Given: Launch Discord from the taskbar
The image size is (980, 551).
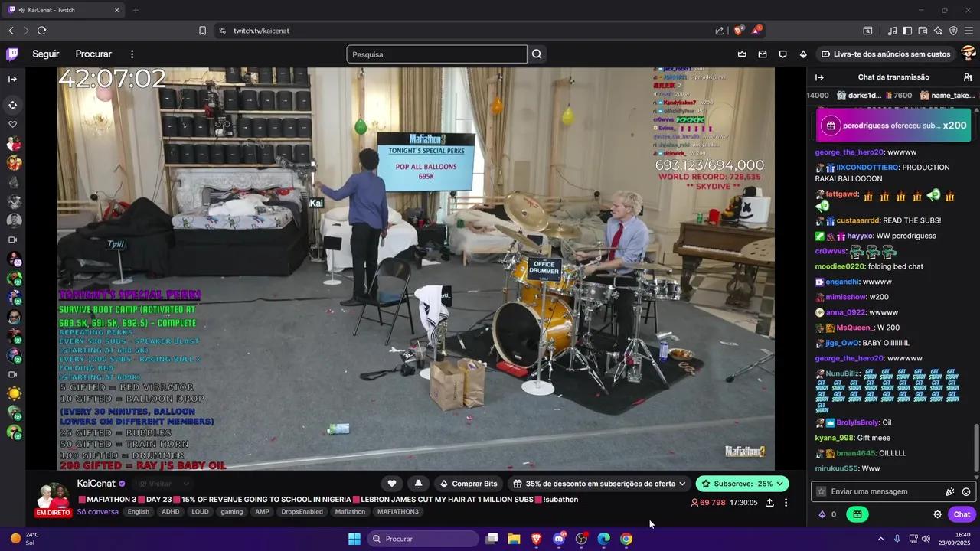Looking at the screenshot, I should tap(559, 539).
